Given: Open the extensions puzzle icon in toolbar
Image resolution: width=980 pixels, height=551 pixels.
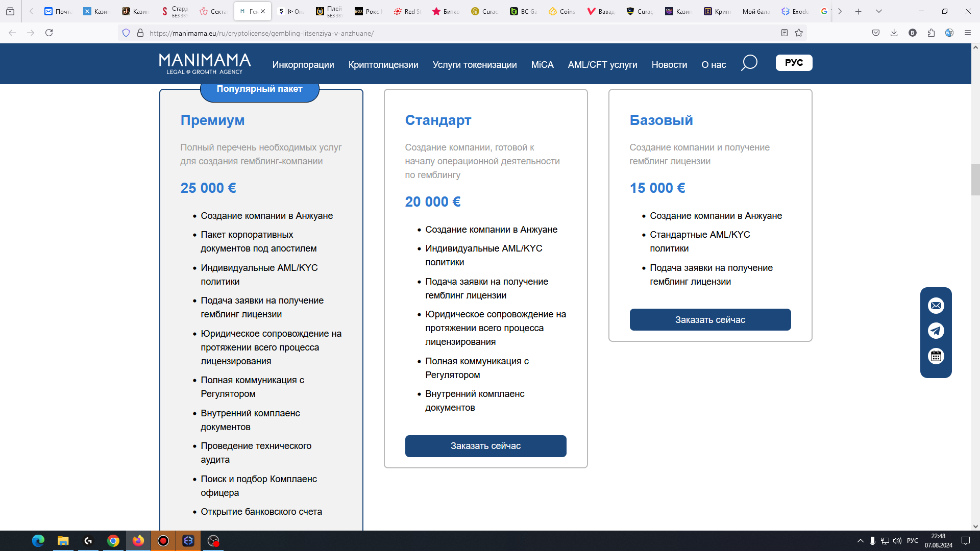Looking at the screenshot, I should tap(931, 33).
